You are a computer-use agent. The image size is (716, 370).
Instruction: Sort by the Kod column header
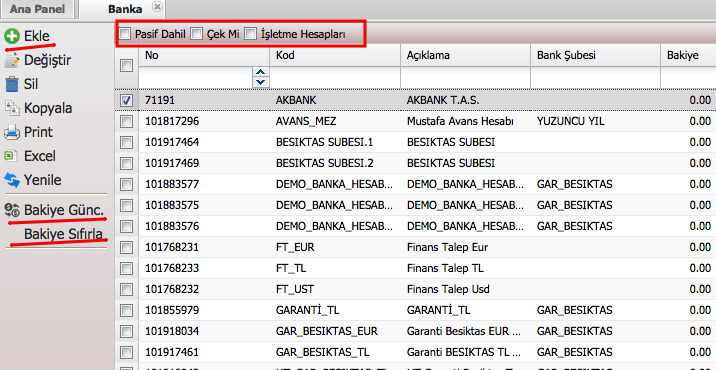click(335, 55)
